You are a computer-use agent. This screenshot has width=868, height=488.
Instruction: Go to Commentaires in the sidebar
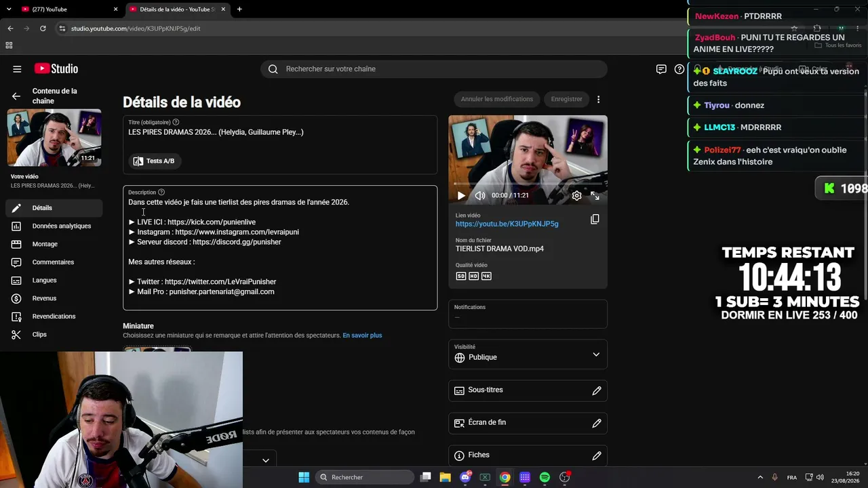pos(54,262)
